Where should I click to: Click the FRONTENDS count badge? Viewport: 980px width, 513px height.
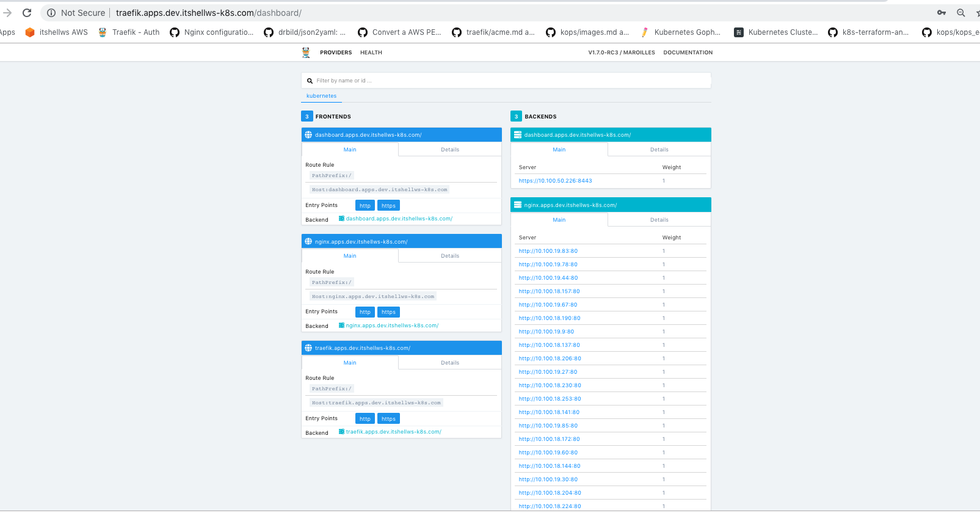tap(307, 116)
